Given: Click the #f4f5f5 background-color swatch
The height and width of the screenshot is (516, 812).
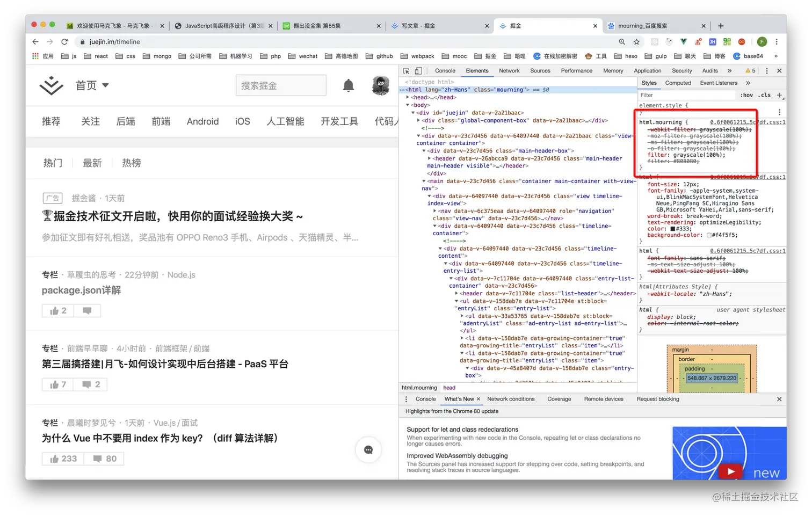Looking at the screenshot, I should click(x=709, y=235).
